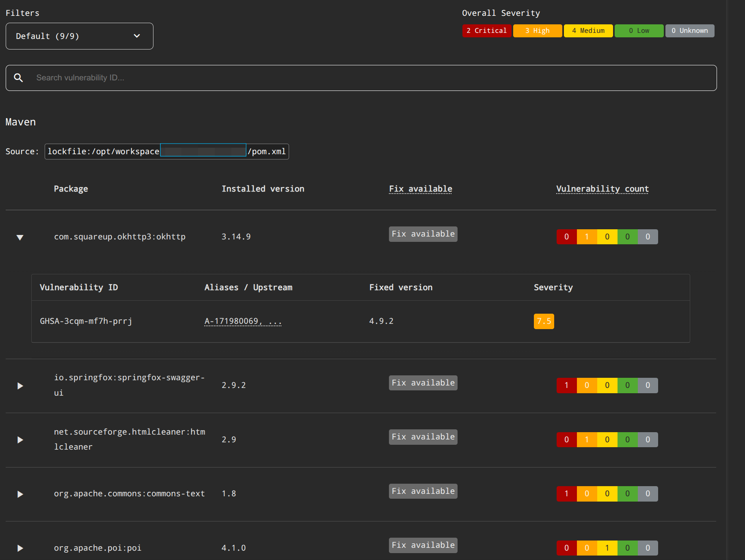The image size is (745, 560).
Task: Click the search magnifier icon
Action: tap(18, 78)
